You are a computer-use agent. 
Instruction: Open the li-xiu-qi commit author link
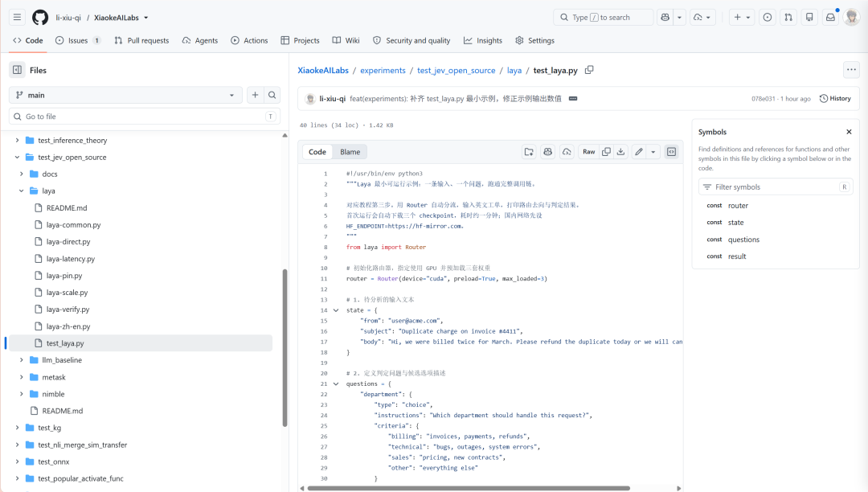pyautogui.click(x=332, y=99)
